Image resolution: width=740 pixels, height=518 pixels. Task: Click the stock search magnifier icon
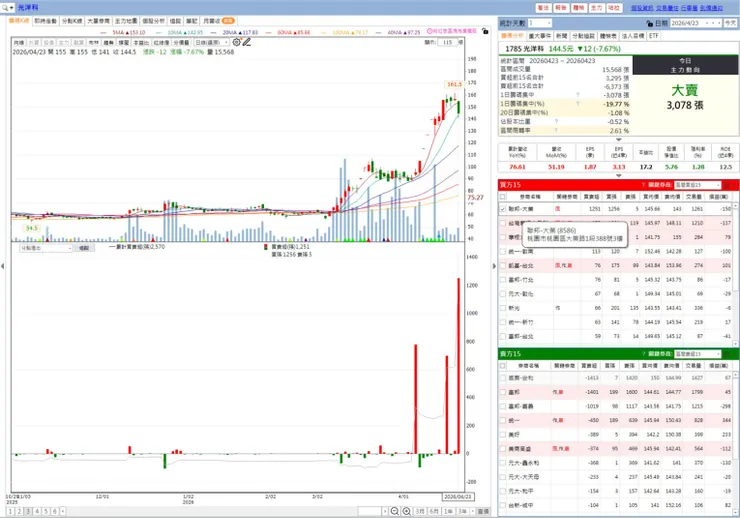click(x=5, y=8)
